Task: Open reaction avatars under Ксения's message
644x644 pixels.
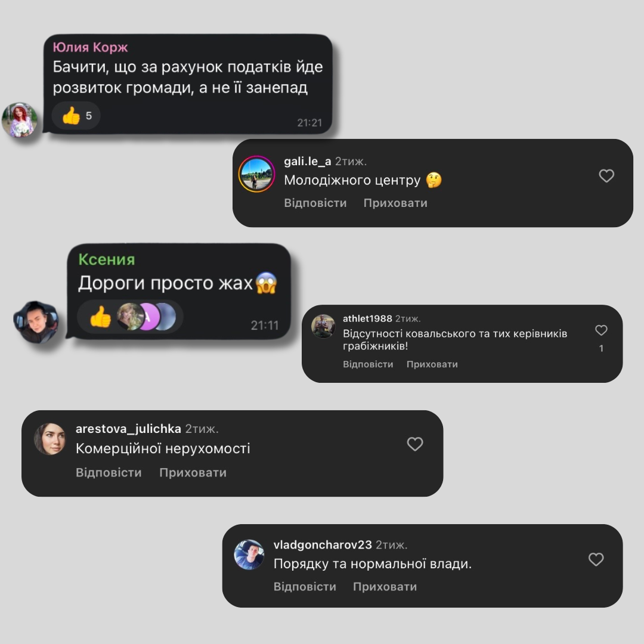Action: pos(147,317)
